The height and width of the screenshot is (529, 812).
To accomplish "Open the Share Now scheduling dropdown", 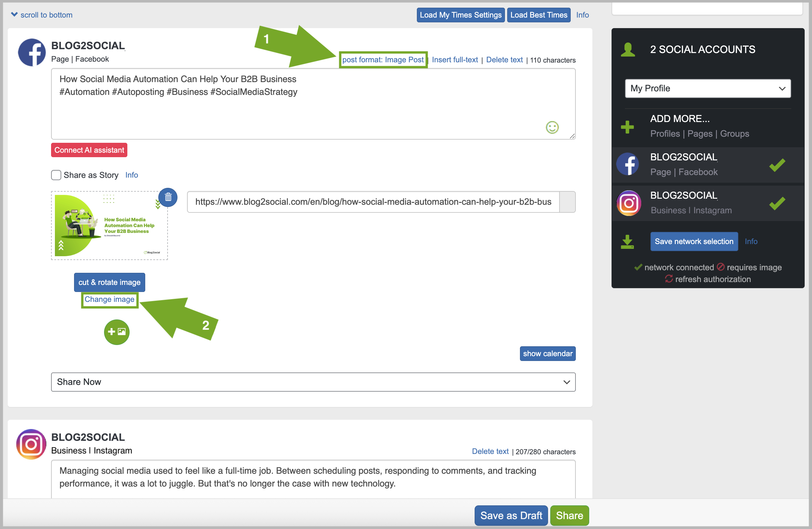I will (313, 382).
